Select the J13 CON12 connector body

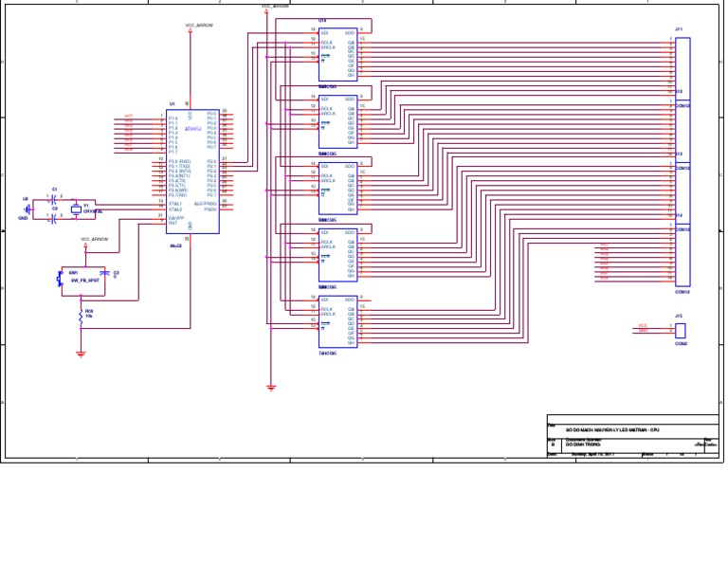pyautogui.click(x=682, y=193)
